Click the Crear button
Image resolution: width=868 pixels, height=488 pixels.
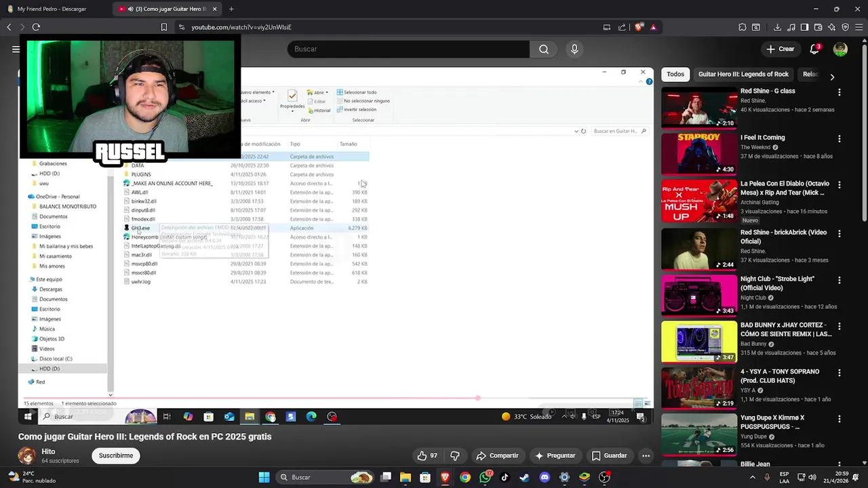point(780,49)
